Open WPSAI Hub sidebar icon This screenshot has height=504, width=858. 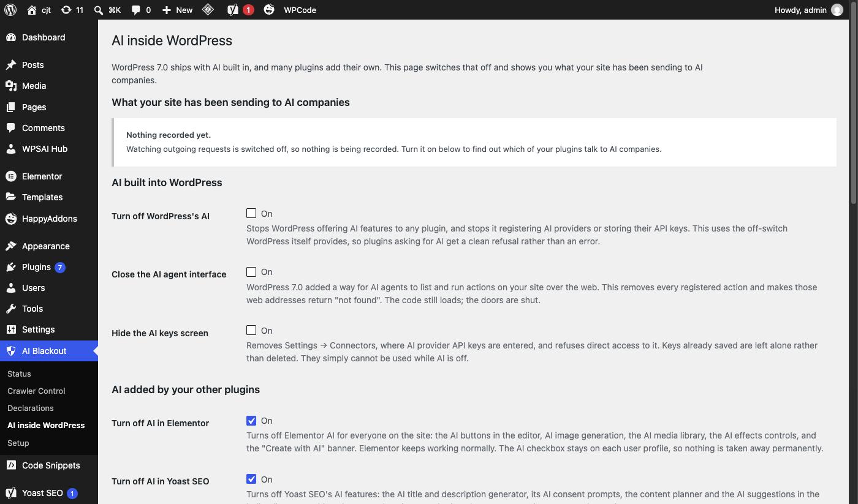tap(11, 149)
